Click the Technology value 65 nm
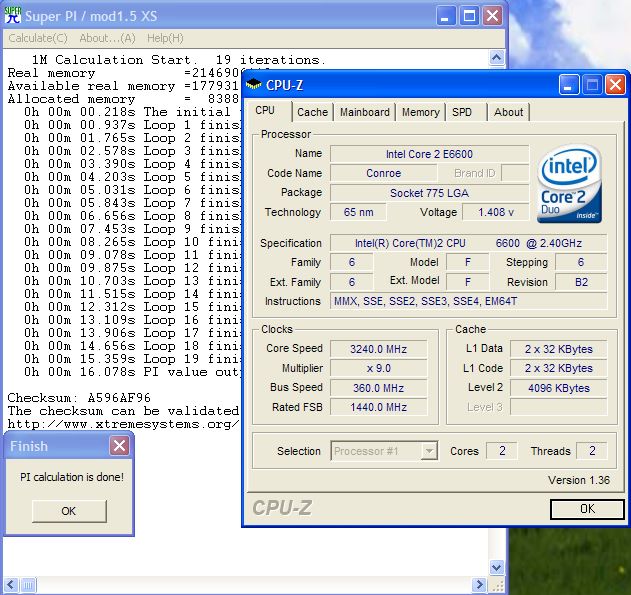The height and width of the screenshot is (595, 631). coord(358,212)
